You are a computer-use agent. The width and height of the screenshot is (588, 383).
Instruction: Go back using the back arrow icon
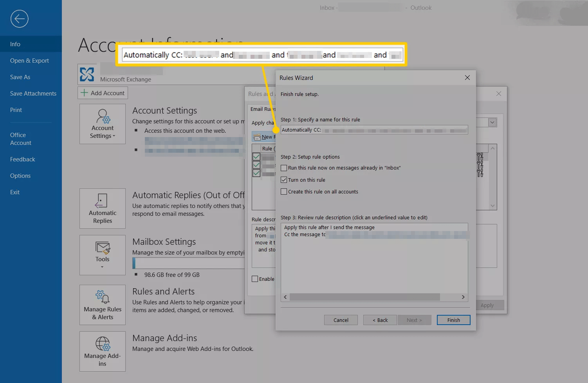[x=19, y=19]
